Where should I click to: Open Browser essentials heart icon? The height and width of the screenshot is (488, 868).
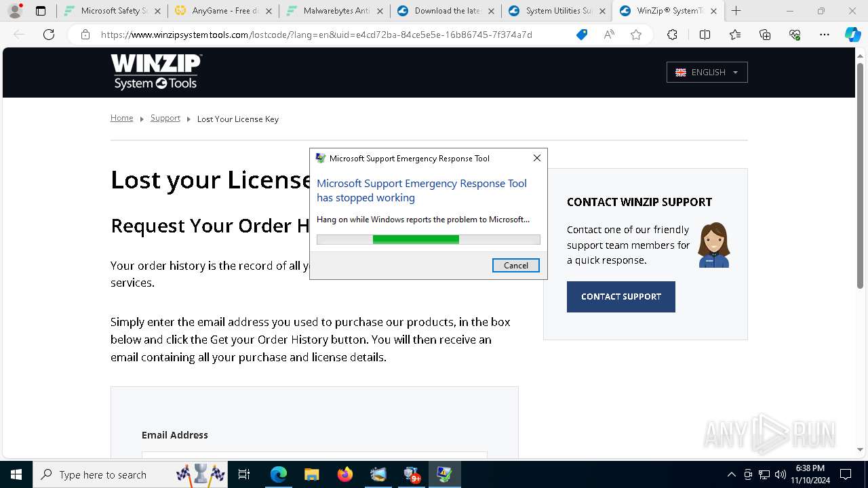795,35
